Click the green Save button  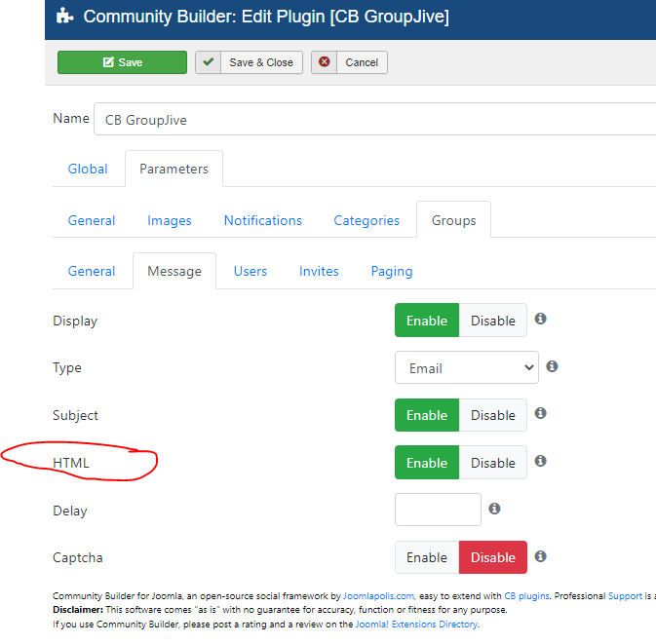pos(122,62)
